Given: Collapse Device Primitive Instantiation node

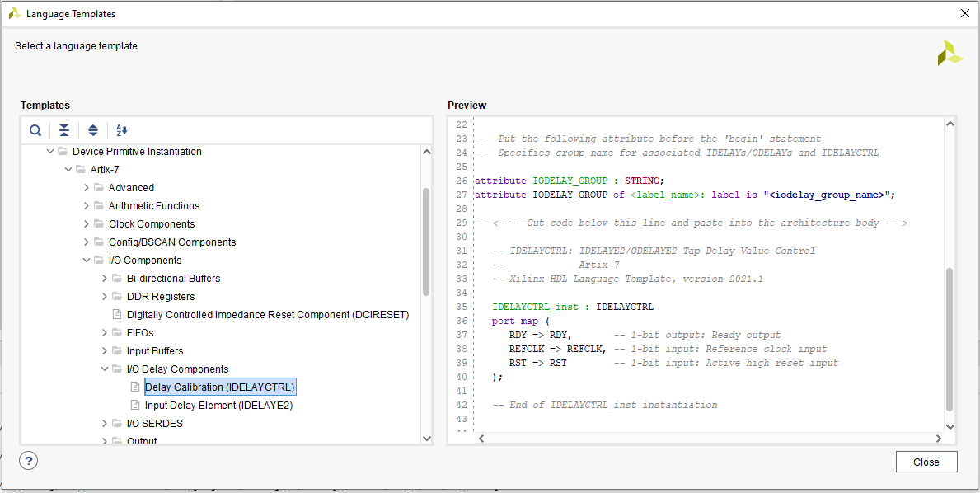Looking at the screenshot, I should [50, 151].
